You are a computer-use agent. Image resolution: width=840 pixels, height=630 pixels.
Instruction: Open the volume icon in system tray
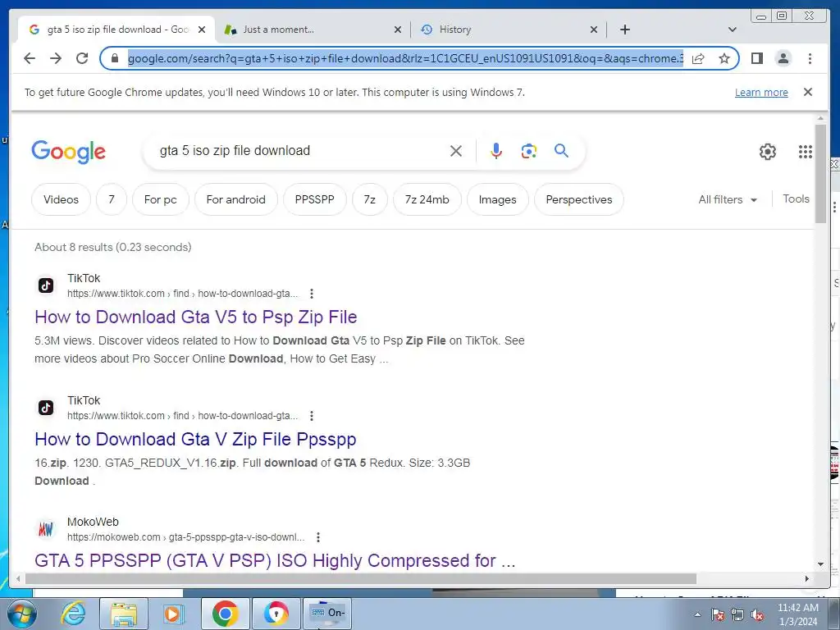757,615
